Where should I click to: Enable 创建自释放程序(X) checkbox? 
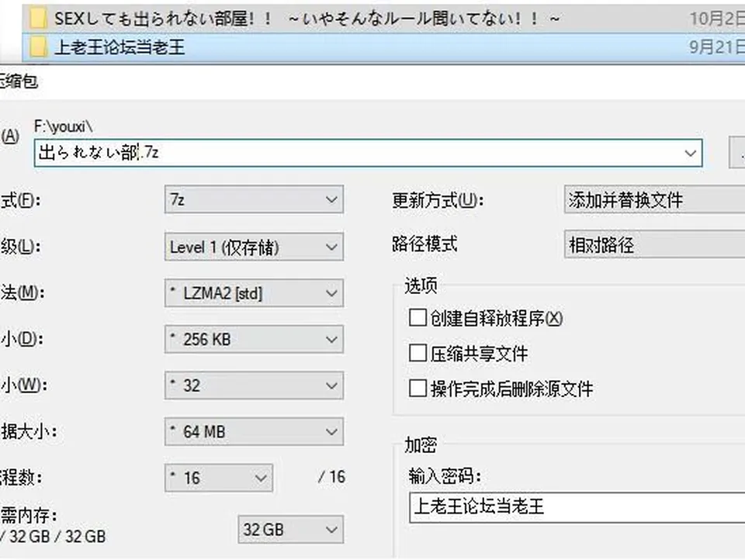pos(418,318)
